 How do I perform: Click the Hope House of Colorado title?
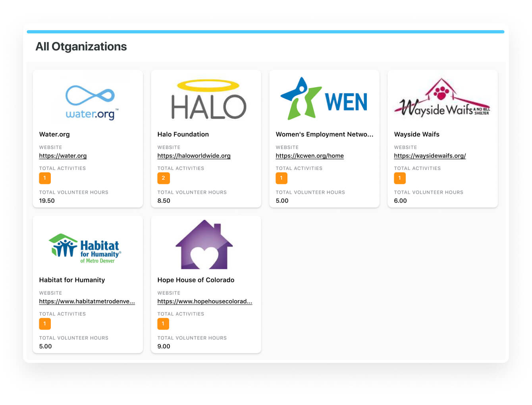click(x=196, y=280)
